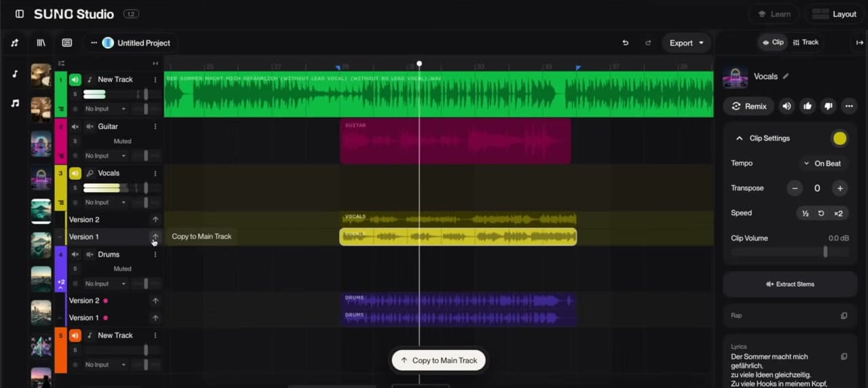Mute the Vocals track
868x388 pixels.
(x=75, y=173)
